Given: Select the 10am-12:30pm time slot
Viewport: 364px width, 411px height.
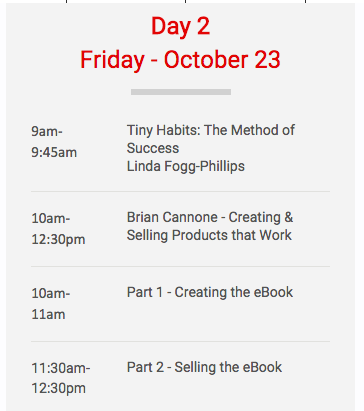Looking at the screenshot, I should [58, 229].
